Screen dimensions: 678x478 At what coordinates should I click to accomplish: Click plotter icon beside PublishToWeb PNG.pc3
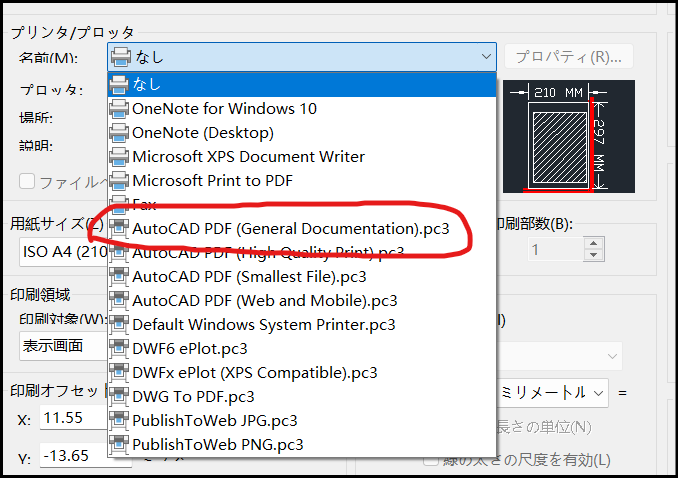(x=119, y=445)
